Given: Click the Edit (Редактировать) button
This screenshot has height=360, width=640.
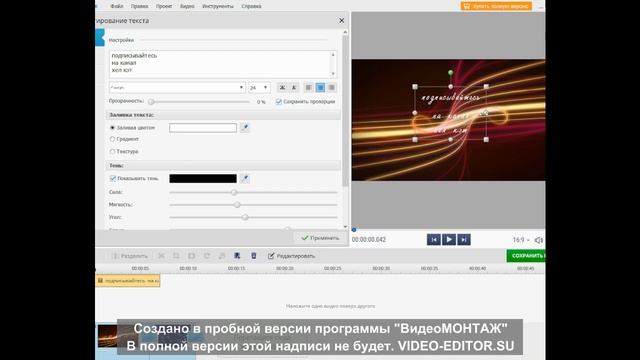Looking at the screenshot, I should coord(291,256).
